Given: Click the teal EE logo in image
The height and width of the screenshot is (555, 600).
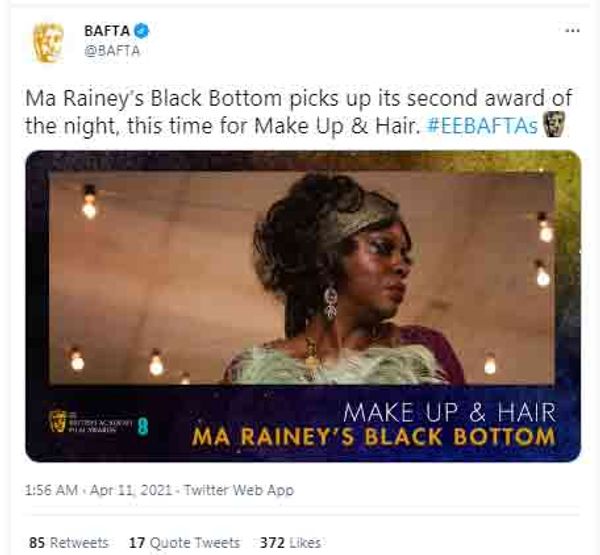Looking at the screenshot, I should point(143,428).
